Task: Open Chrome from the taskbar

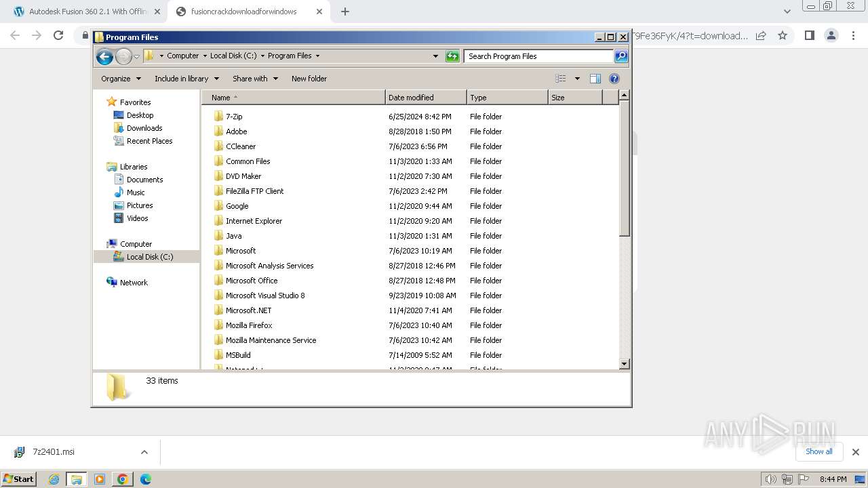Action: point(123,479)
